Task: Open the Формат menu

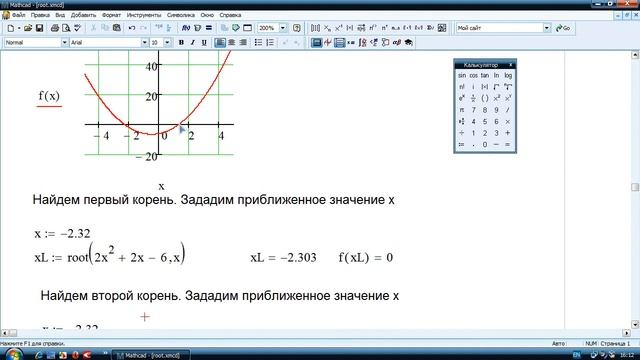Action: click(111, 15)
